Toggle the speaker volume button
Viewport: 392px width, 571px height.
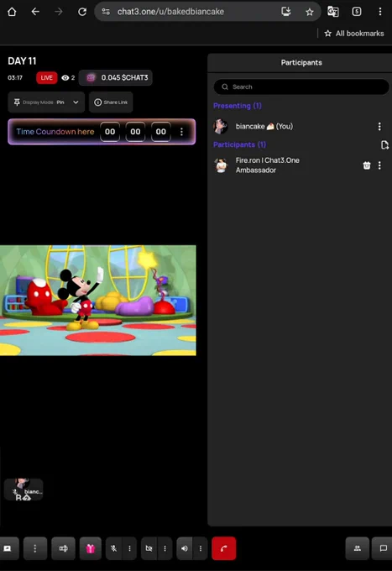185,548
